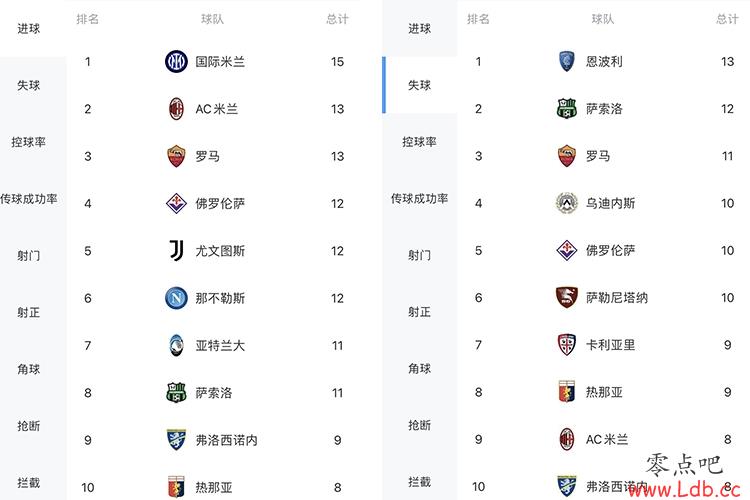The width and height of the screenshot is (750, 500).
Task: Select 失球 tab in left sidebar
Action: click(29, 86)
